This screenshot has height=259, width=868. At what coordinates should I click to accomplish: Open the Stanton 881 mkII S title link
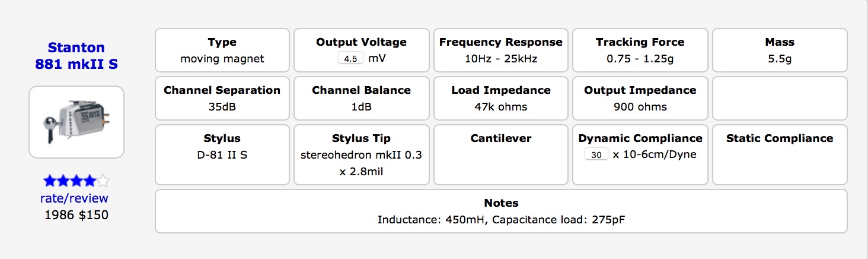76,56
